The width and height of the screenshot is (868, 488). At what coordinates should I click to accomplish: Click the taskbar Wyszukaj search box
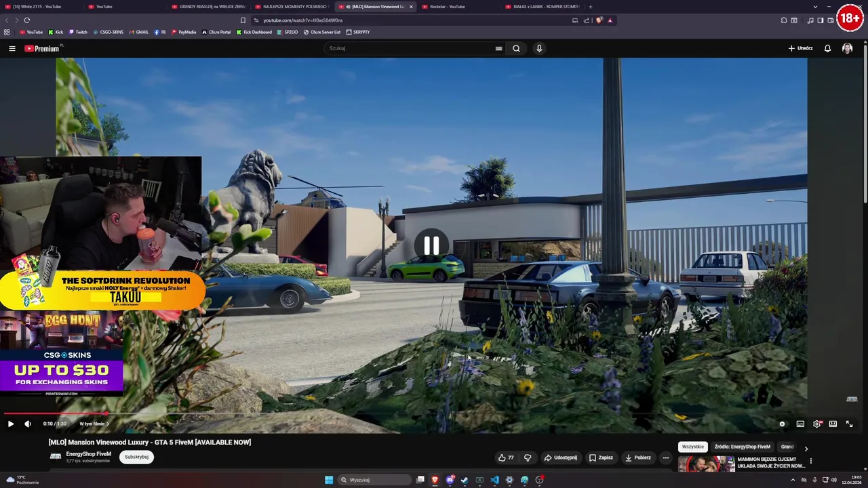pos(374,480)
